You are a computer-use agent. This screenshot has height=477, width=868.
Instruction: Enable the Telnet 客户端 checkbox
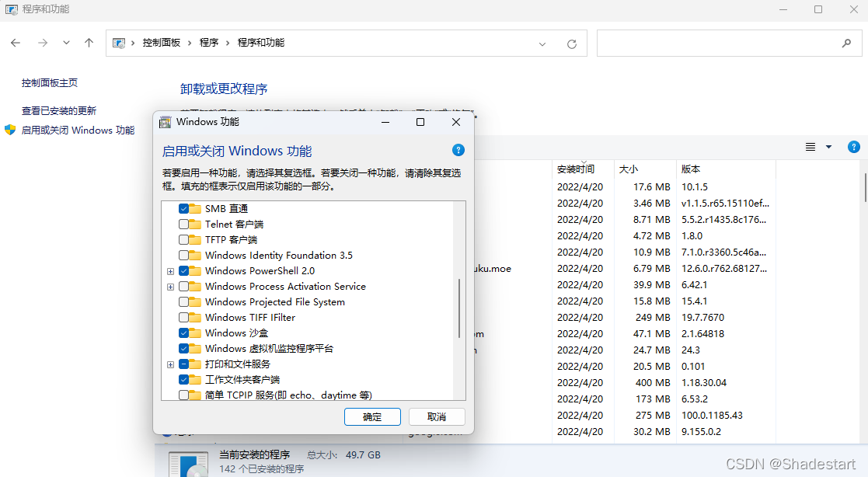point(184,224)
